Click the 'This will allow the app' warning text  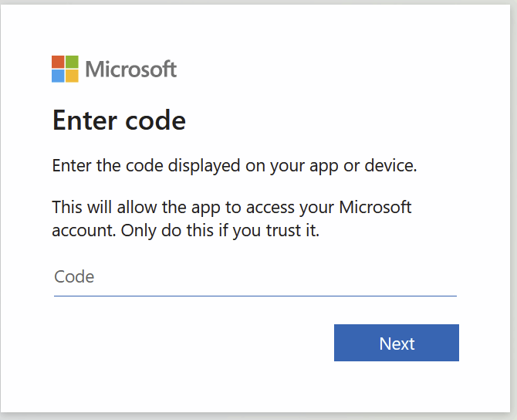231,218
